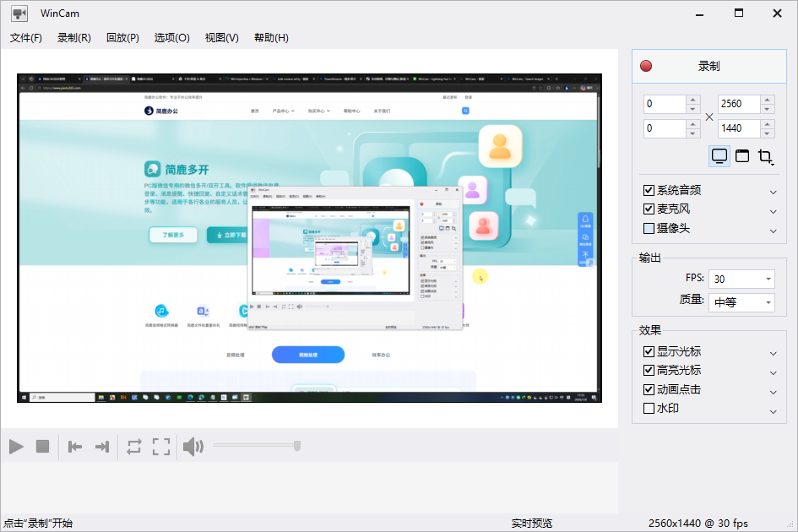Select window capture mode icon
The width and height of the screenshot is (798, 532).
[x=742, y=155]
